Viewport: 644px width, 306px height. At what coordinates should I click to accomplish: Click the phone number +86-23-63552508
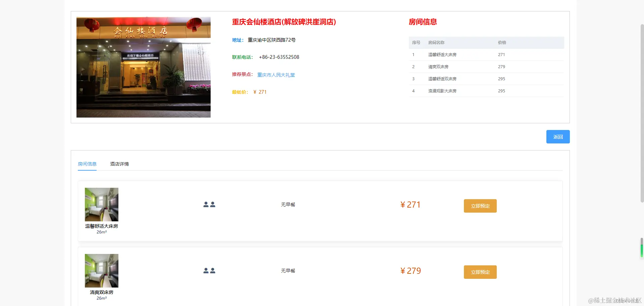pos(279,57)
